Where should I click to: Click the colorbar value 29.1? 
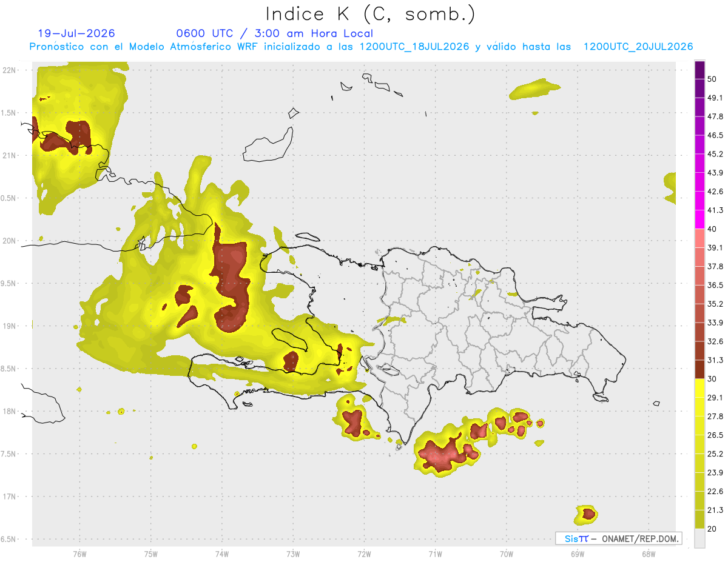point(716,398)
